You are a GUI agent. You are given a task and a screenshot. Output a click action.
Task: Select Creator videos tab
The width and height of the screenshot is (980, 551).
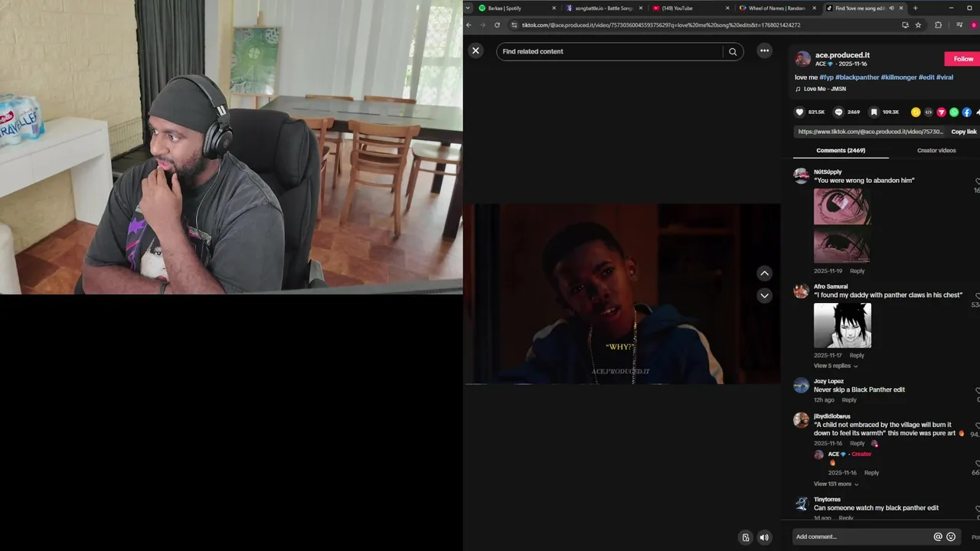tap(936, 150)
